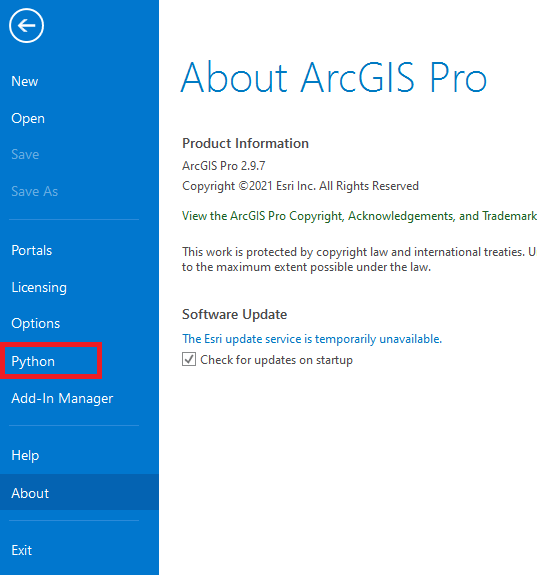Open the New project menu item

coord(25,81)
